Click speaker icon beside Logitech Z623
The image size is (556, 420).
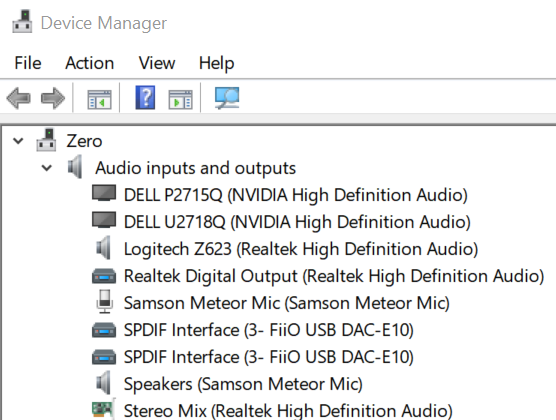[103, 248]
